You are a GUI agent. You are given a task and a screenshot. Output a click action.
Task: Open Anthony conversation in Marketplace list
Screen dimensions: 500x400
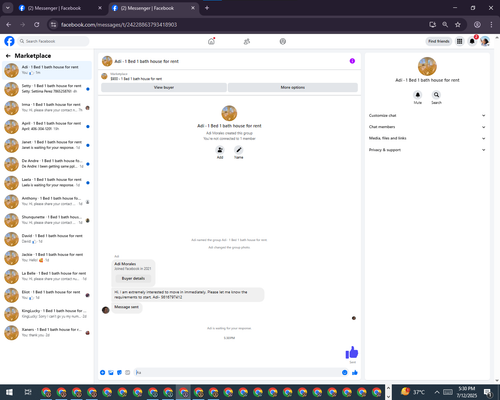(47, 201)
